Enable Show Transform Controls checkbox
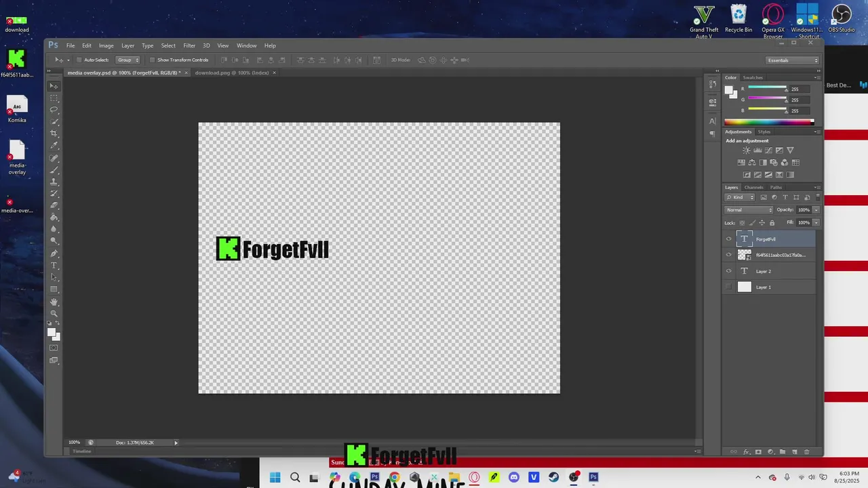Image resolution: width=868 pixels, height=488 pixels. 152,60
